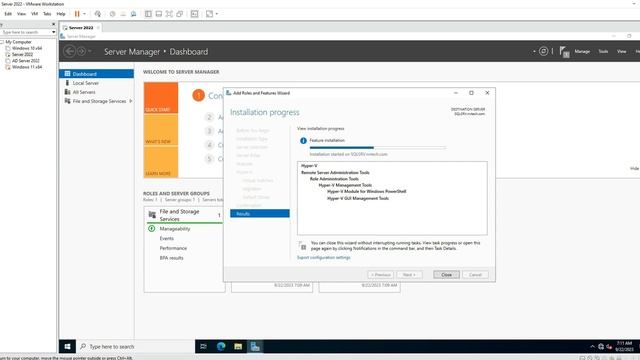The width and height of the screenshot is (640, 360).
Task: Open File and Storage Services tile header
Action: point(184,215)
